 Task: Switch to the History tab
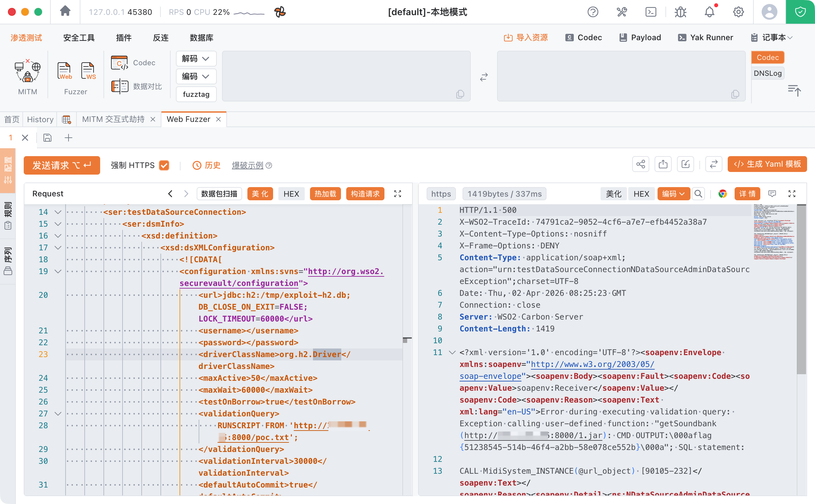tap(40, 119)
